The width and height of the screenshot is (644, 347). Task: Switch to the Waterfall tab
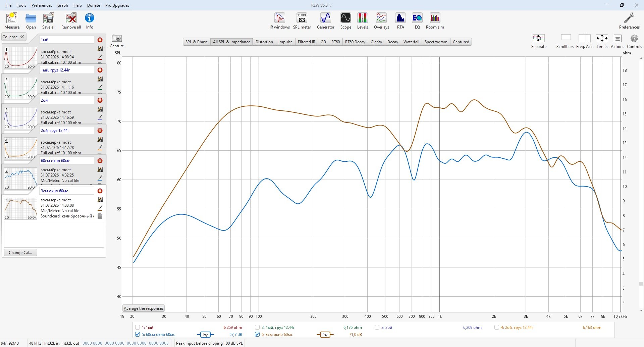[411, 42]
